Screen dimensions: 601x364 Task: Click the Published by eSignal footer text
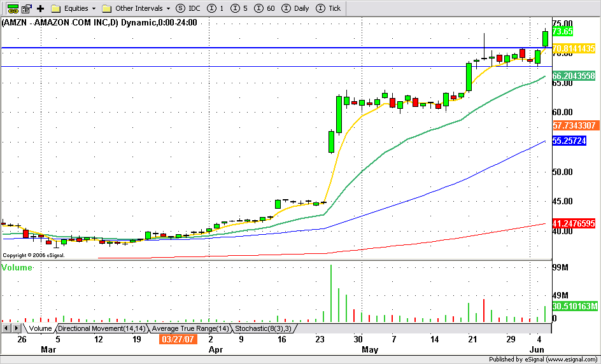point(542,360)
